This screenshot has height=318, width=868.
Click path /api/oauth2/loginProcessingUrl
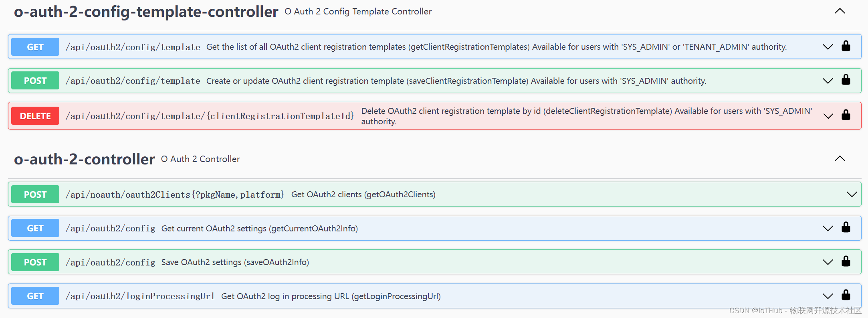click(x=140, y=296)
